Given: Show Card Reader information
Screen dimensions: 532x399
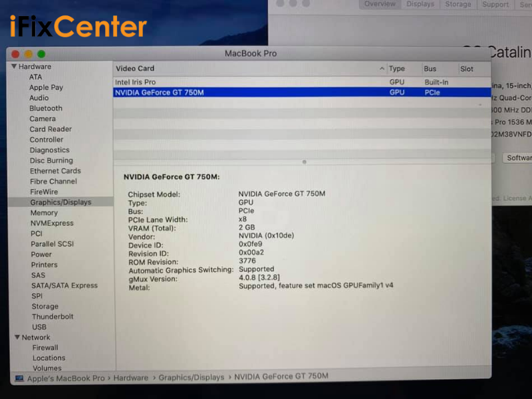Looking at the screenshot, I should 51,129.
